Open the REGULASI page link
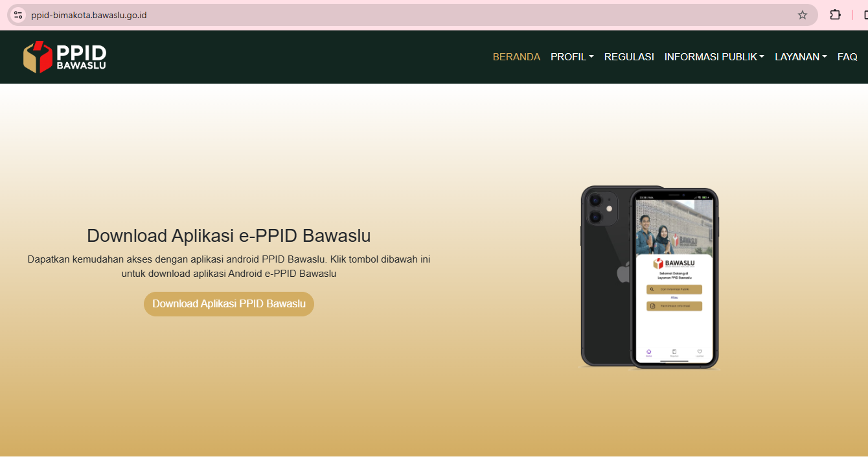This screenshot has height=461, width=868. (629, 56)
